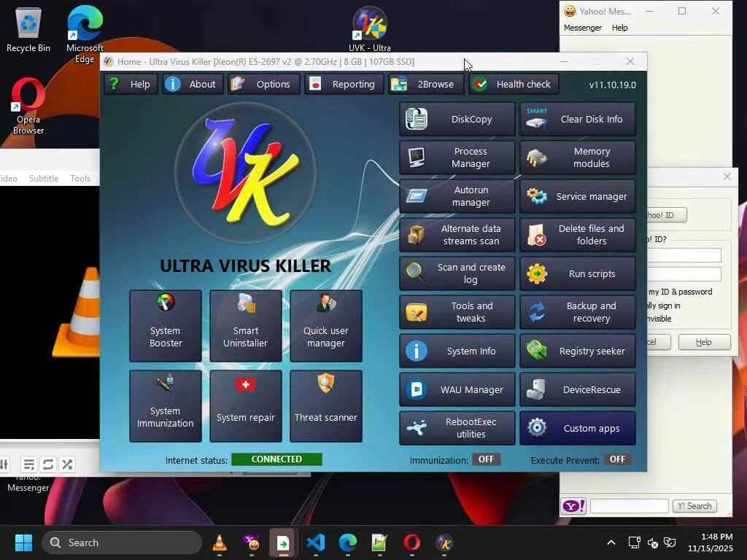Open Quick user manager
The image size is (747, 560).
[x=326, y=326]
